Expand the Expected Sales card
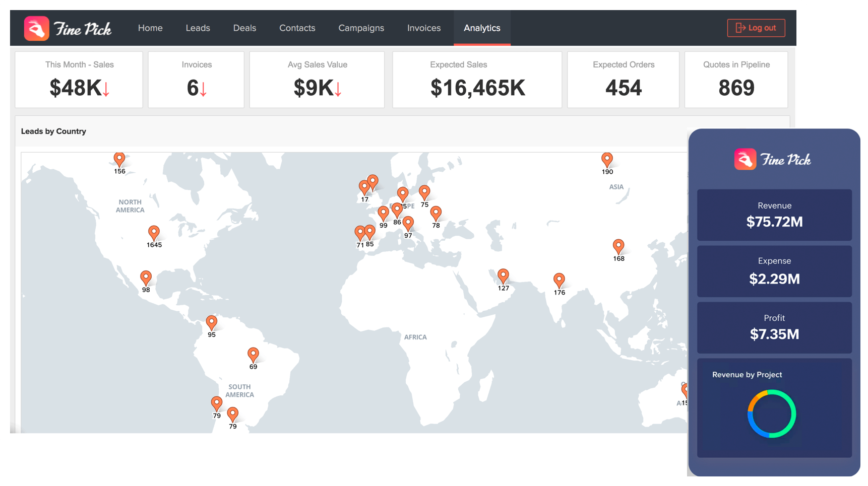The height and width of the screenshot is (486, 868). point(476,80)
